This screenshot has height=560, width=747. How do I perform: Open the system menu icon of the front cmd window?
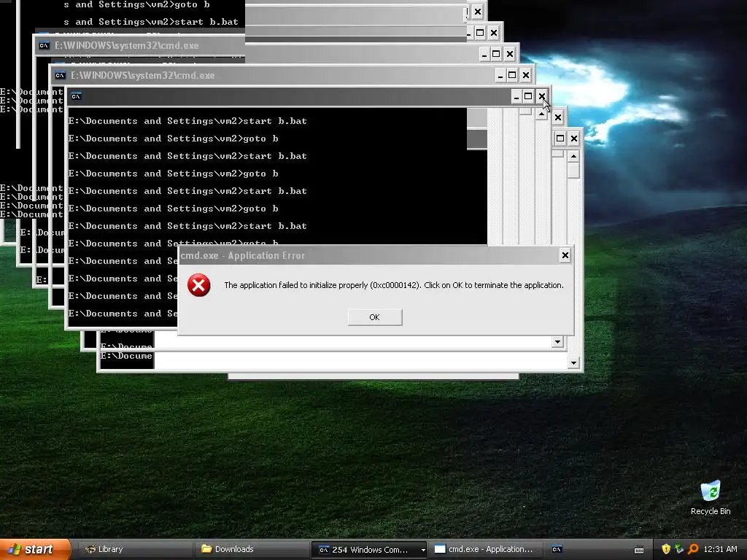coord(76,96)
